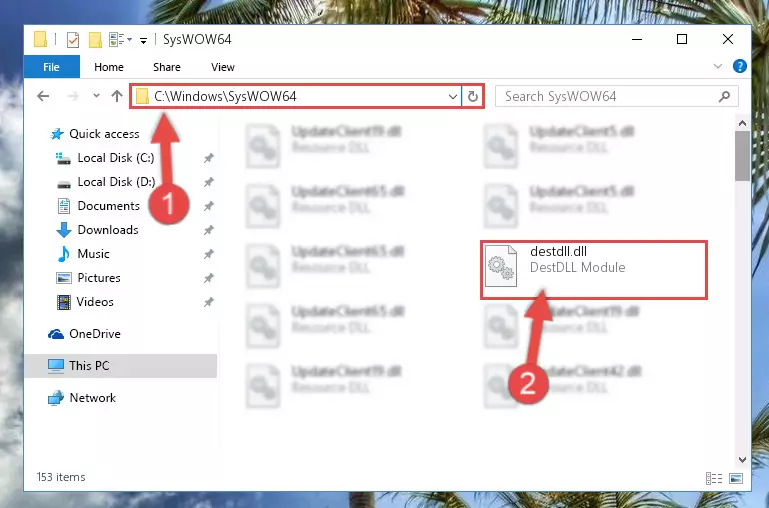The height and width of the screenshot is (508, 769).
Task: Maximize the SysWOW64 window
Action: coord(682,39)
